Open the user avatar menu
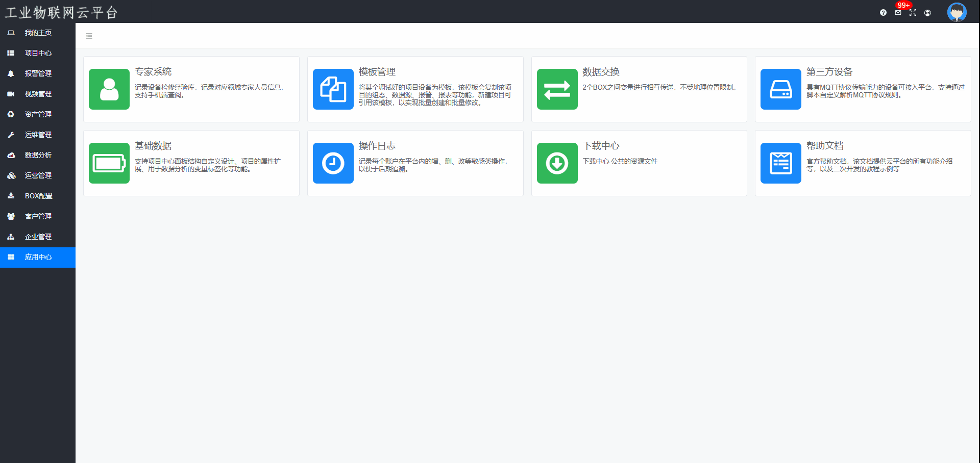Image resolution: width=980 pixels, height=463 pixels. pos(957,12)
